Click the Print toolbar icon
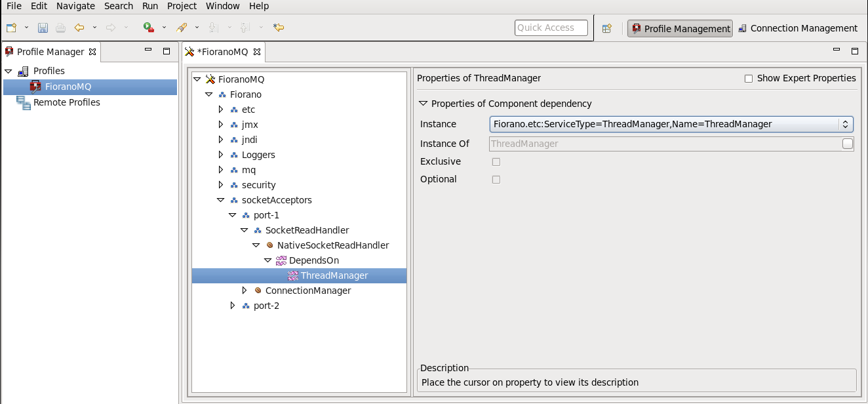Screen dimensions: 868x404 tap(60, 28)
